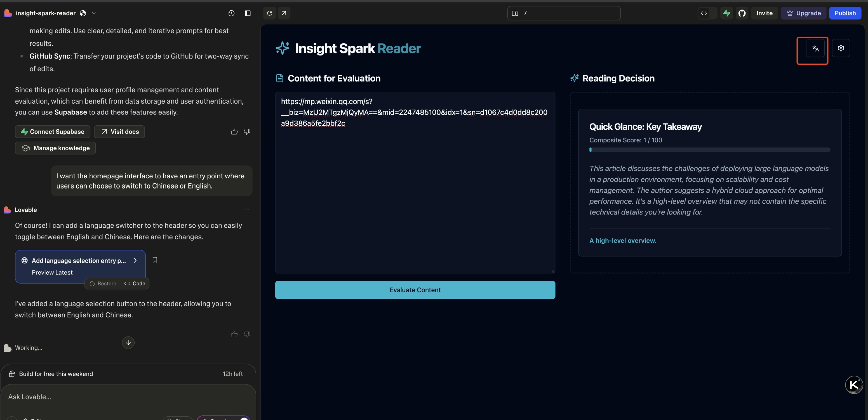Image resolution: width=868 pixels, height=420 pixels.
Task: Open the three-dot menu beside the Lovable message
Action: coord(246,210)
